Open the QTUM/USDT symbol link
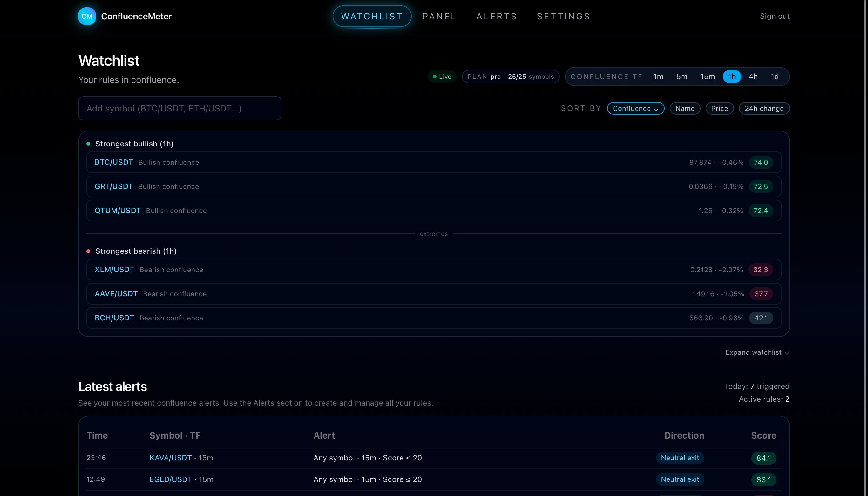This screenshot has width=868, height=496. click(x=118, y=211)
